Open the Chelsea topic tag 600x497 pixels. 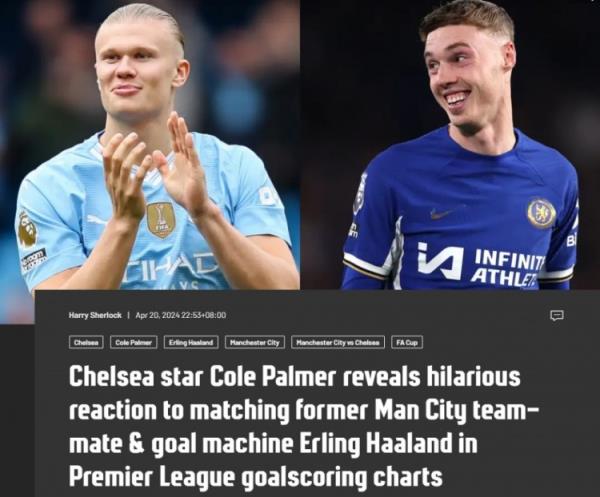86,342
